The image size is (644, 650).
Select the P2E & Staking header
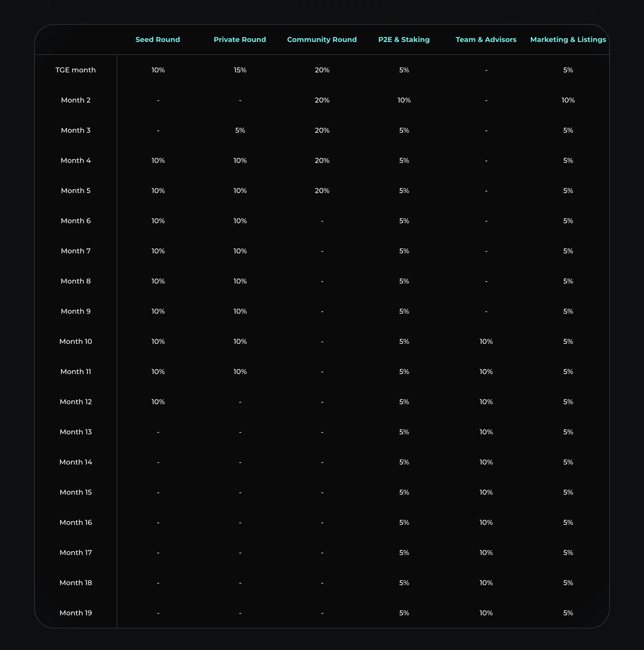(404, 40)
